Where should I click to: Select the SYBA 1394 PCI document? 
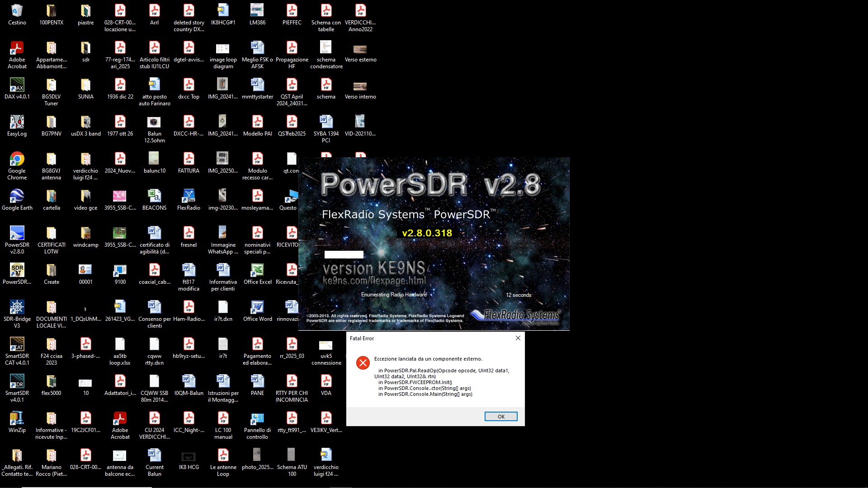326,129
